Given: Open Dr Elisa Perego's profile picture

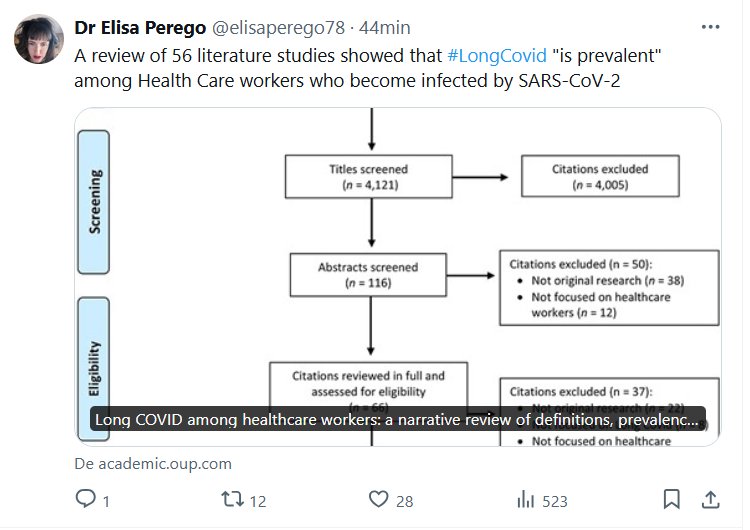Looking at the screenshot, I should coord(39,41).
